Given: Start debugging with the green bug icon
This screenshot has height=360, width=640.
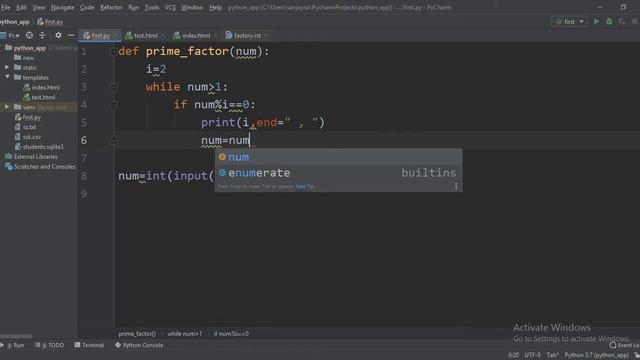Looking at the screenshot, I should (609, 22).
